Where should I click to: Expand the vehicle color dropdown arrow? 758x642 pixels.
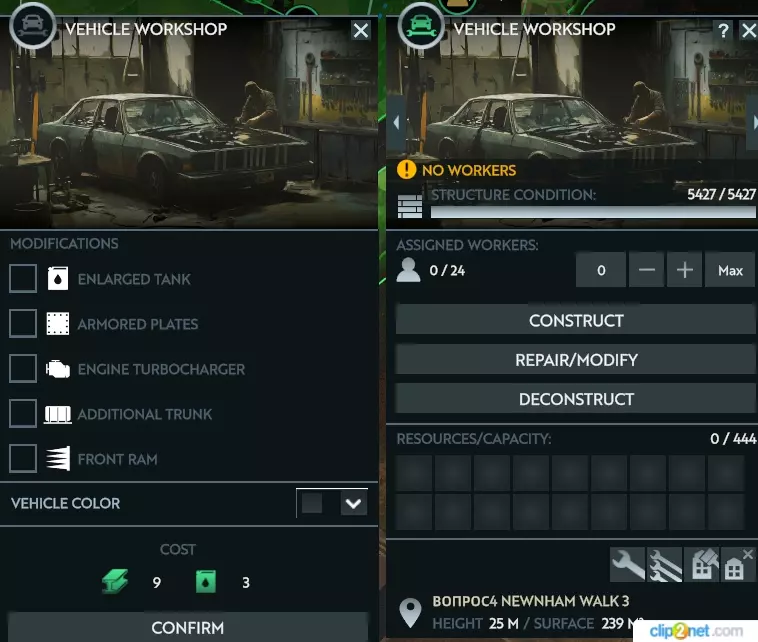(353, 503)
